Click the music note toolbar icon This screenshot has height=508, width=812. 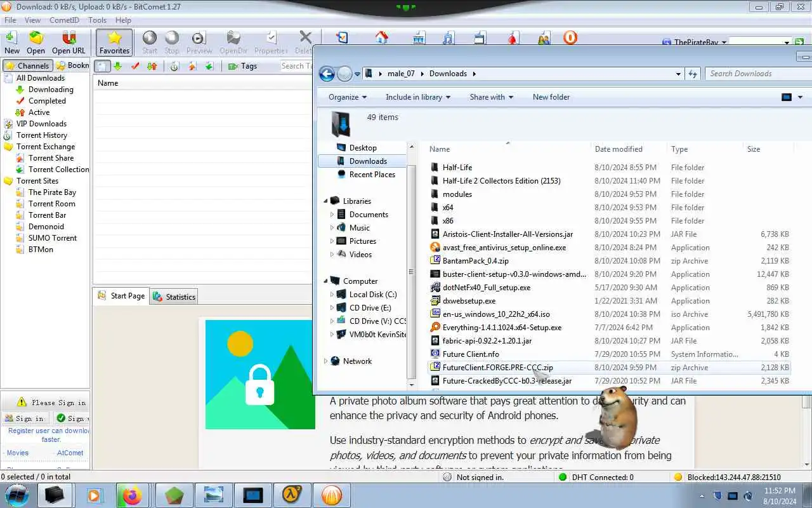[x=449, y=38]
